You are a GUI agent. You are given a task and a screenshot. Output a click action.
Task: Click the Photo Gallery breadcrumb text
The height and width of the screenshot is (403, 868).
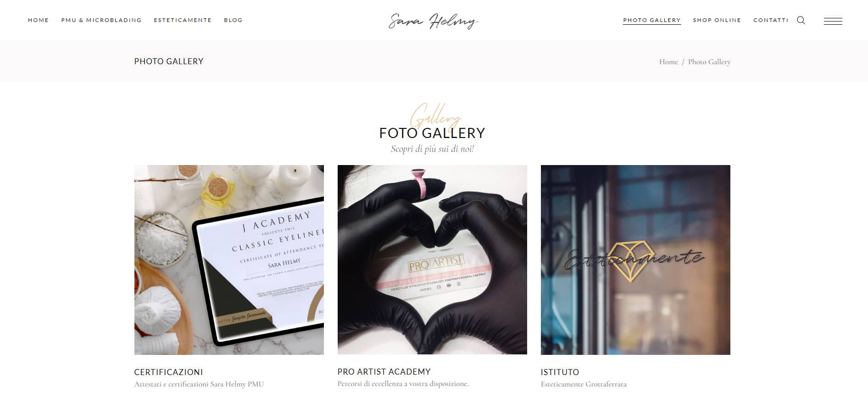coord(709,62)
